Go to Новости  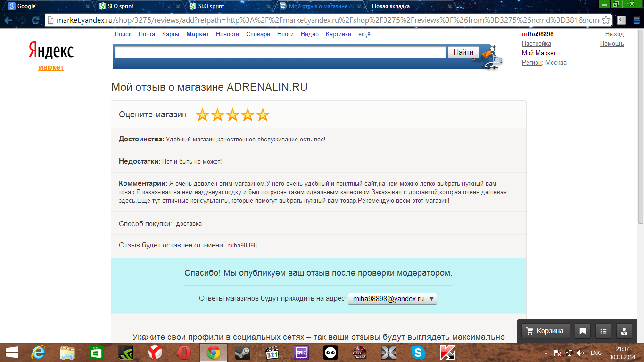point(227,34)
